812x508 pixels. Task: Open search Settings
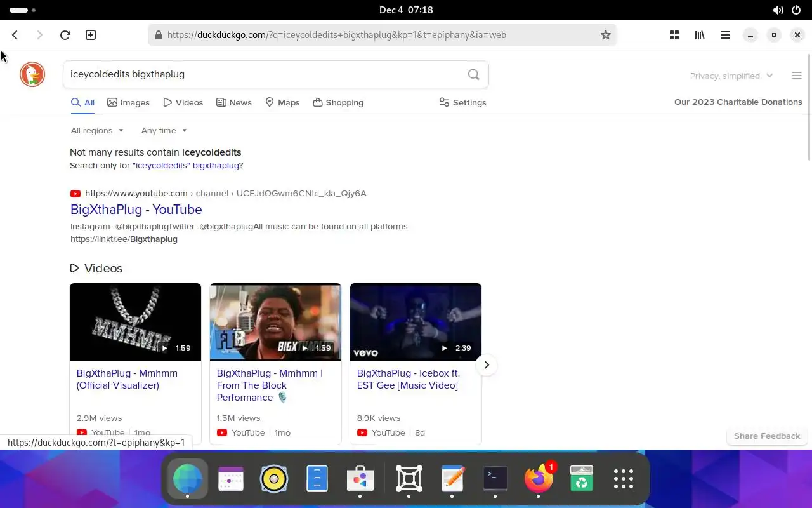[462, 102]
